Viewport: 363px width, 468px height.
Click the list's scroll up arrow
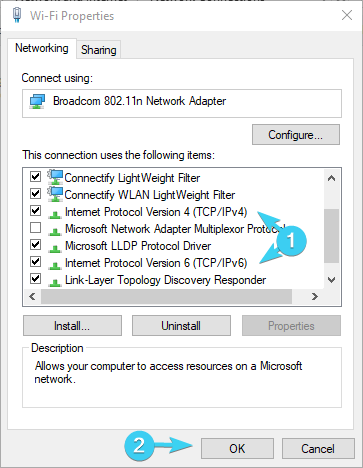[331, 178]
